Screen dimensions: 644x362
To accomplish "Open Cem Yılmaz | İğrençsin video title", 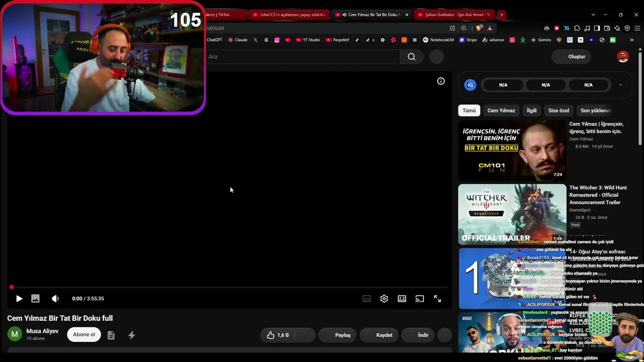I will (x=596, y=128).
